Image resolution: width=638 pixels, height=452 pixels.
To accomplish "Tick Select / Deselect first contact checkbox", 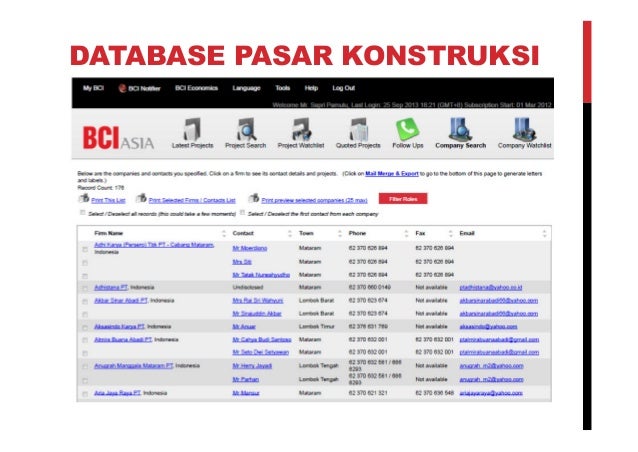I will click(243, 212).
